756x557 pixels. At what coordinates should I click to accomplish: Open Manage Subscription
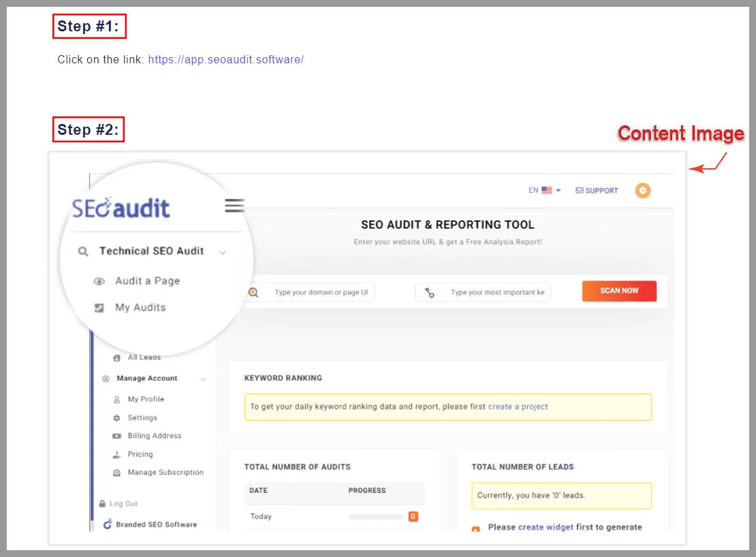click(x=166, y=472)
